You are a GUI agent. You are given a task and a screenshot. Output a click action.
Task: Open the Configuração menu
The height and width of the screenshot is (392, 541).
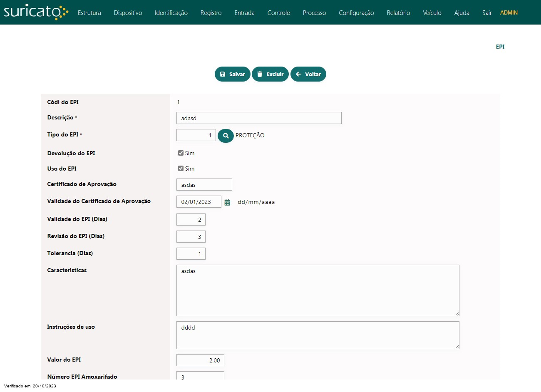pos(356,13)
